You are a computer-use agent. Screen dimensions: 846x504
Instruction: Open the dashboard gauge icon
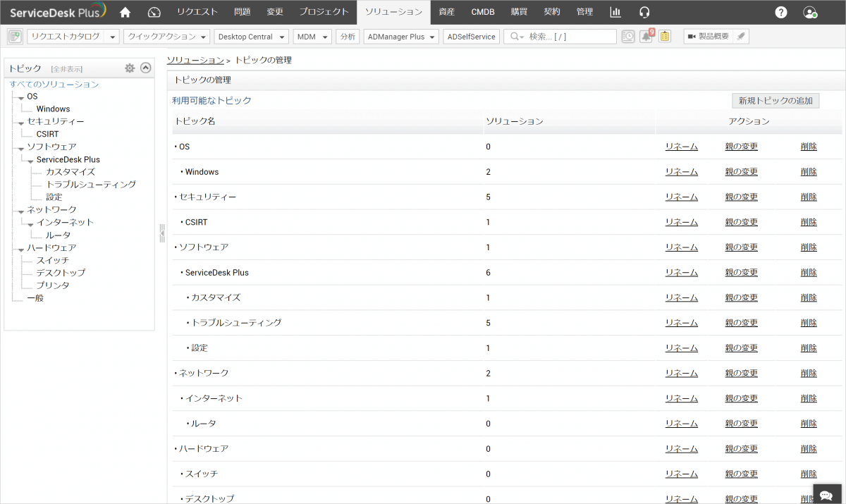tap(155, 12)
